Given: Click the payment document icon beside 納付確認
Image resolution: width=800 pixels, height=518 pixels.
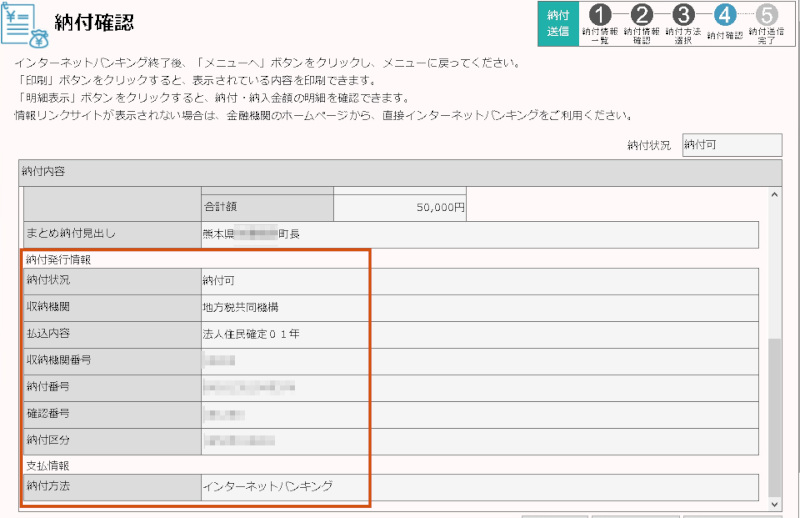Looking at the screenshot, I should point(24,24).
